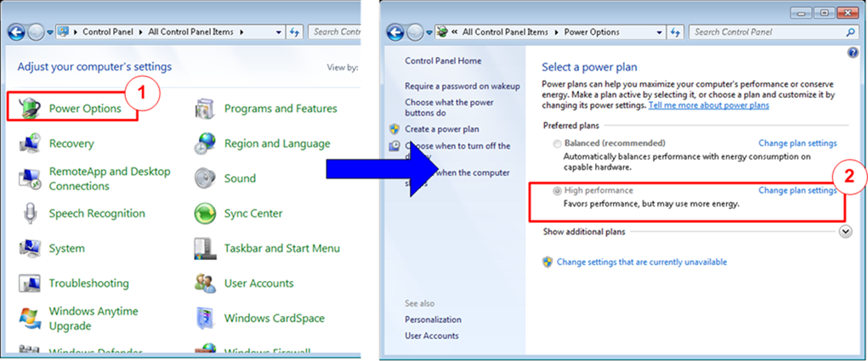This screenshot has height=361, width=868.
Task: Expand Show additional plans chevron
Action: pyautogui.click(x=845, y=232)
